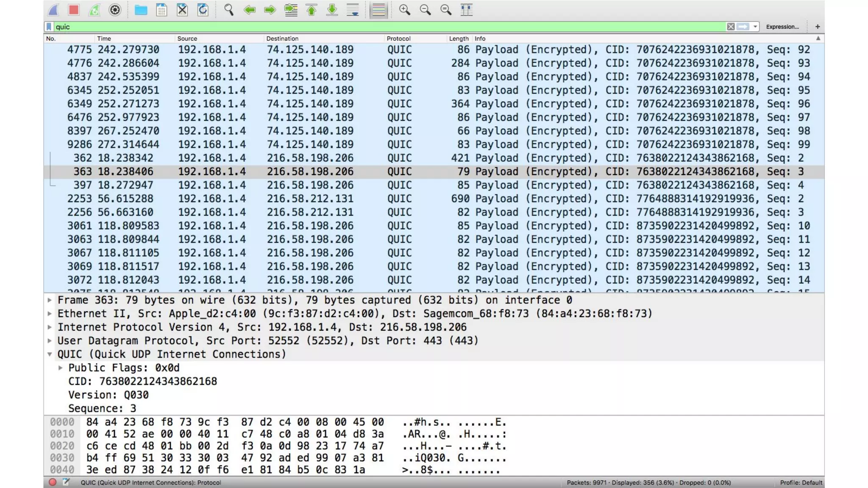Open capture options gear icon
Image resolution: width=868 pixels, height=488 pixels.
115,10
